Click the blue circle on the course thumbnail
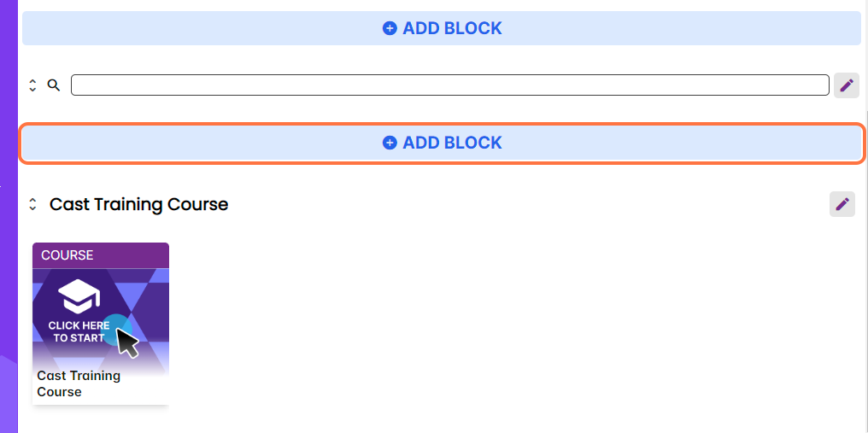 [122, 325]
